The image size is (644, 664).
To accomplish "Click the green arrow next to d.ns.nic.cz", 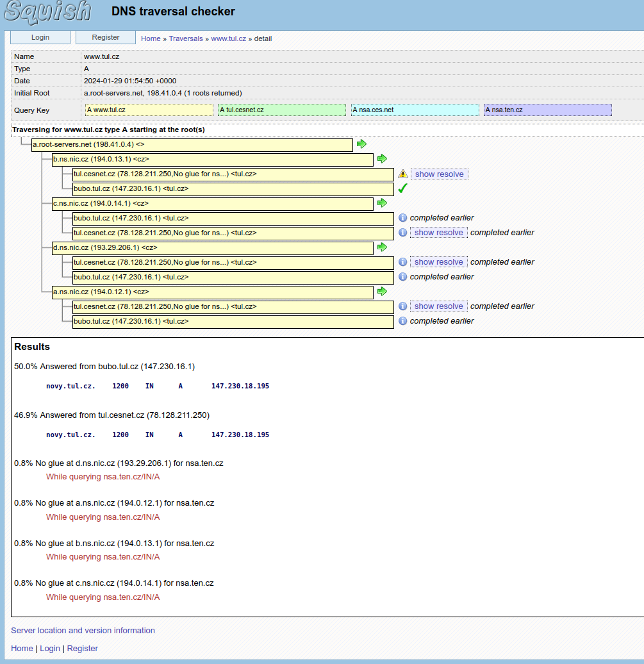I will click(382, 247).
